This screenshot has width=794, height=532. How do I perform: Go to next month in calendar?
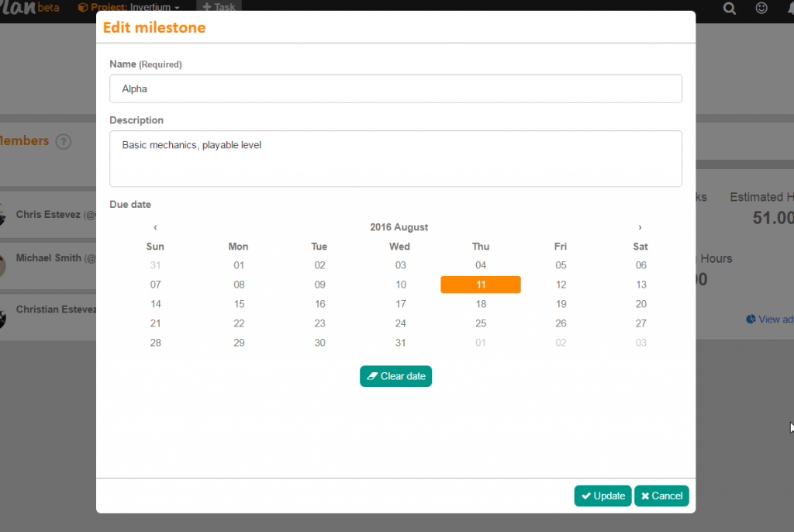pos(640,227)
